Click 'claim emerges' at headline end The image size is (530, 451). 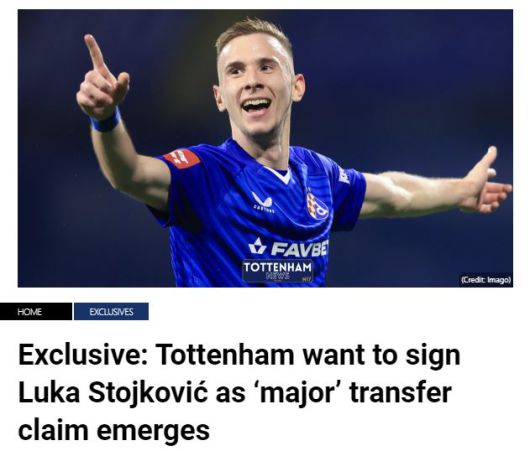(x=114, y=430)
